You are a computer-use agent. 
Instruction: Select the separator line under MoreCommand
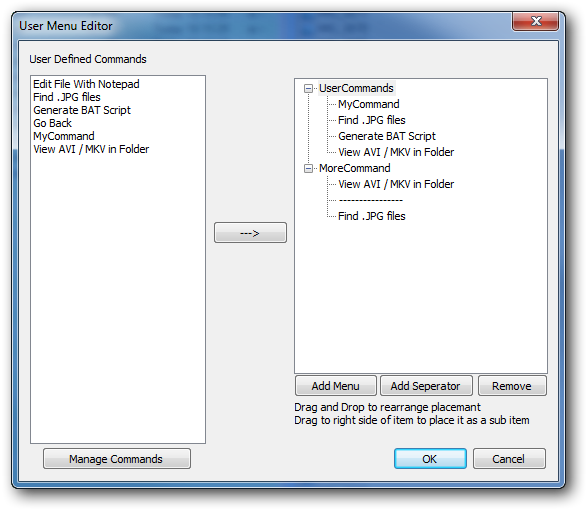[370, 200]
